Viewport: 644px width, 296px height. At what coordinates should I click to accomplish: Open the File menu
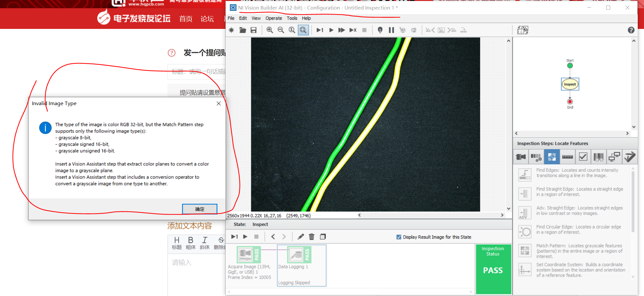click(231, 18)
